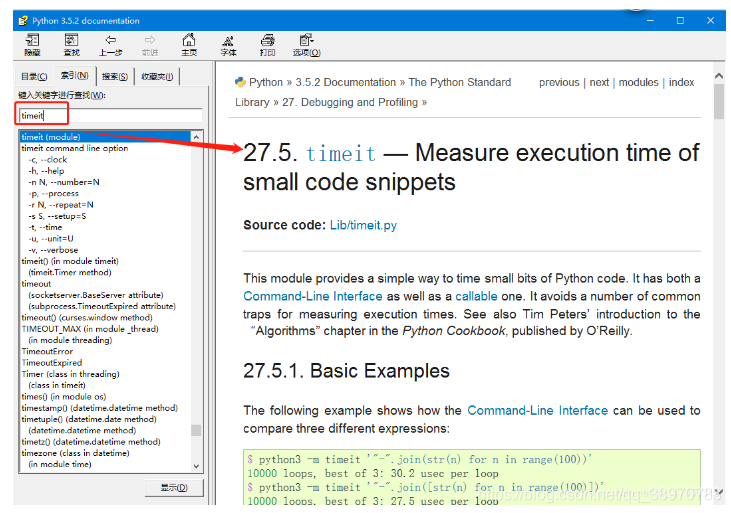This screenshot has height=513, width=731.
Task: Select 'timezone (class in datetime)' index entry
Action: 76,453
